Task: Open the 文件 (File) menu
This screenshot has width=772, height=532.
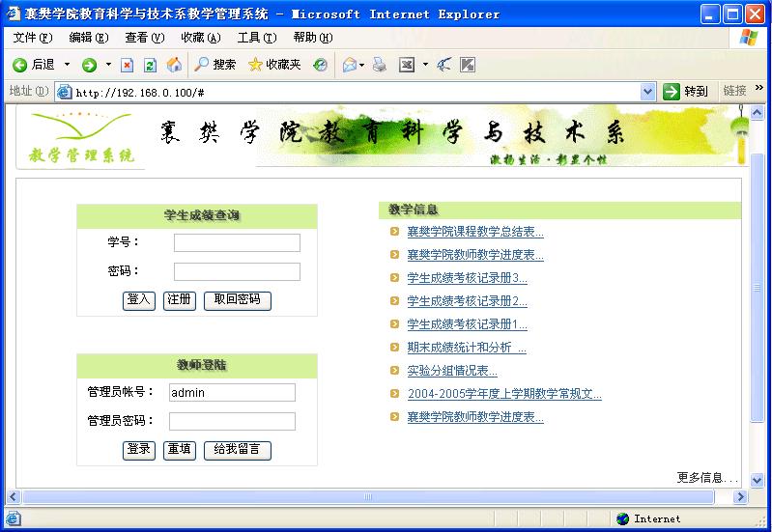Action: coord(32,38)
